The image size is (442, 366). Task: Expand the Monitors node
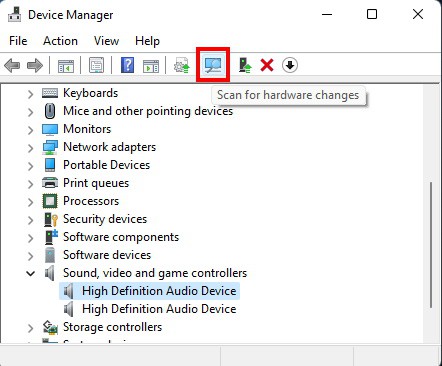[30, 130]
